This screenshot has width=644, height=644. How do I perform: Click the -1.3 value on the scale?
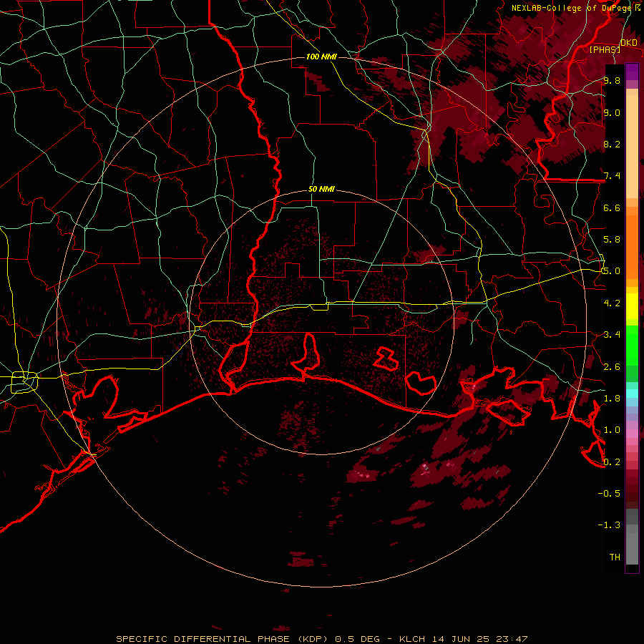coord(609,525)
